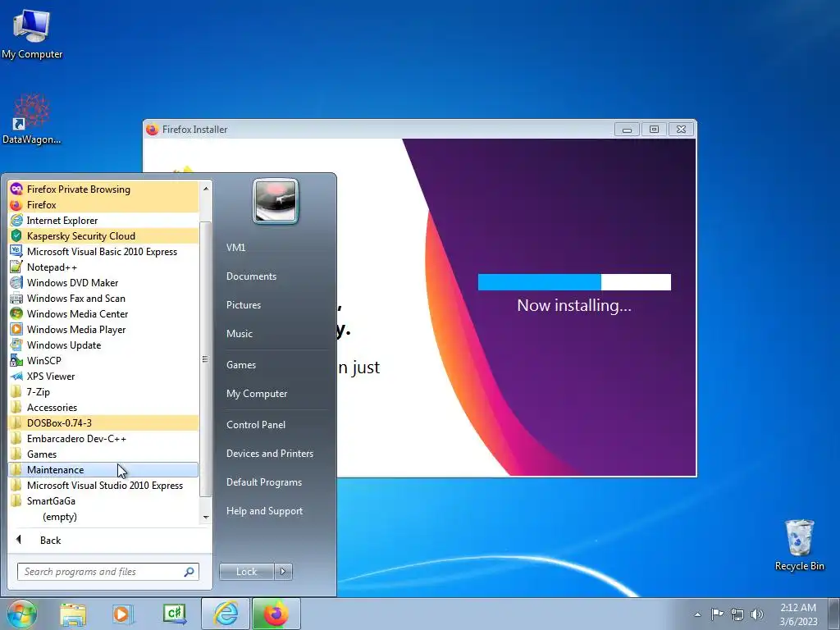Expand the 7-Zip folder
Viewport: 840px width, 630px height.
pos(103,391)
